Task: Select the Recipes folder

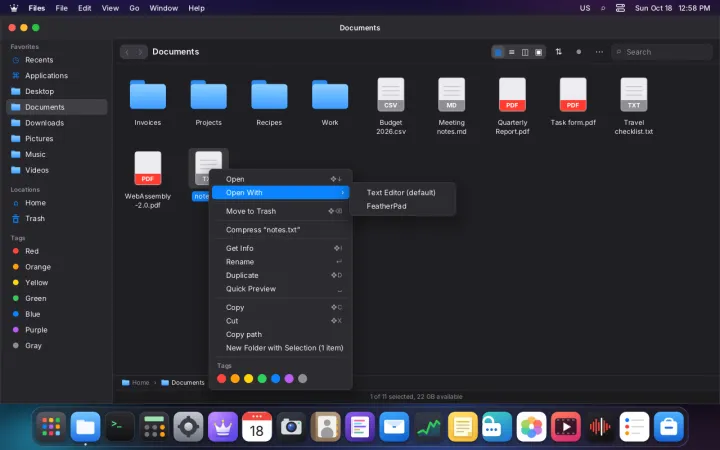Action: tap(269, 95)
